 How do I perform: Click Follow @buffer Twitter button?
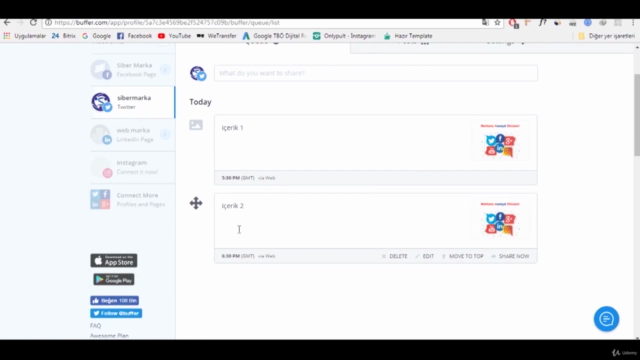116,313
